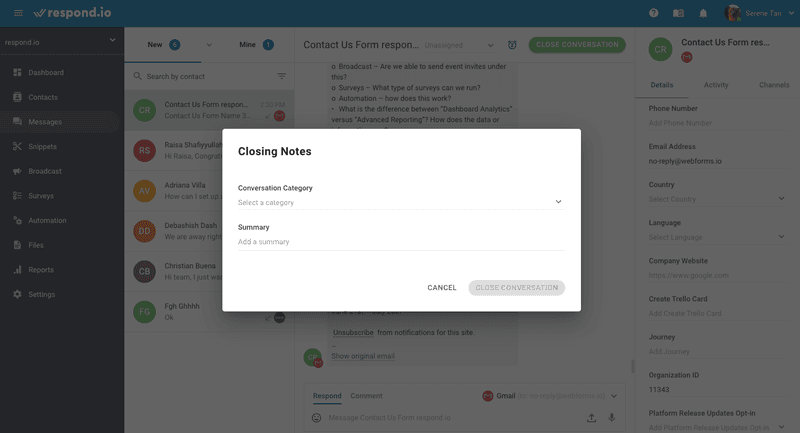The image size is (800, 433).
Task: Select the Channels tab
Action: coord(773,85)
